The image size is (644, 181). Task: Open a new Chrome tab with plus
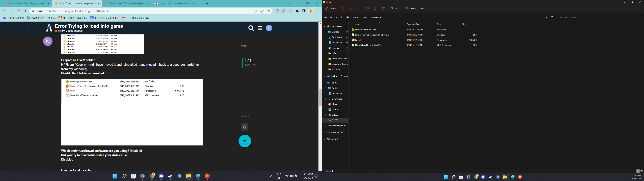tap(207, 4)
